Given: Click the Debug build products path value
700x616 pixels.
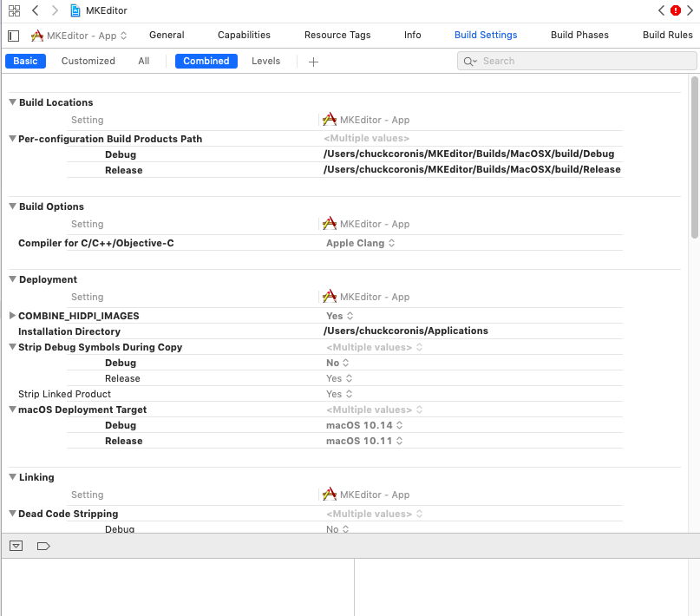Looking at the screenshot, I should point(468,154).
